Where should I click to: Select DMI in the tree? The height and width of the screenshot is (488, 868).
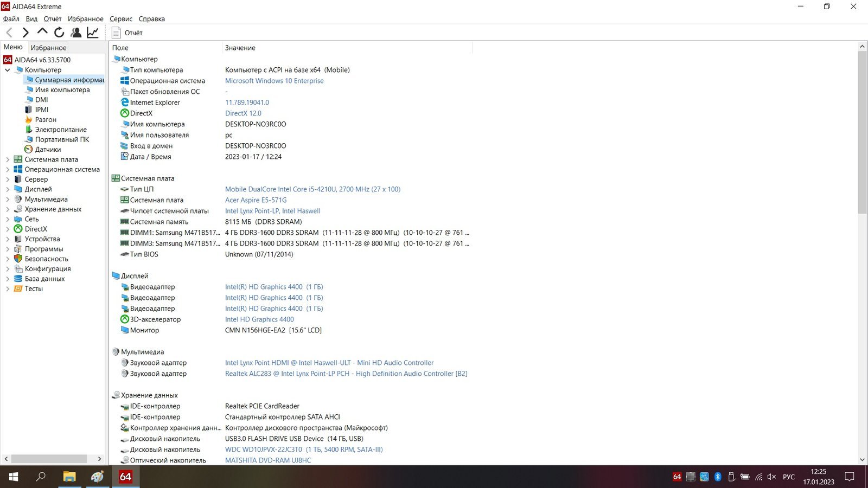pyautogui.click(x=41, y=100)
